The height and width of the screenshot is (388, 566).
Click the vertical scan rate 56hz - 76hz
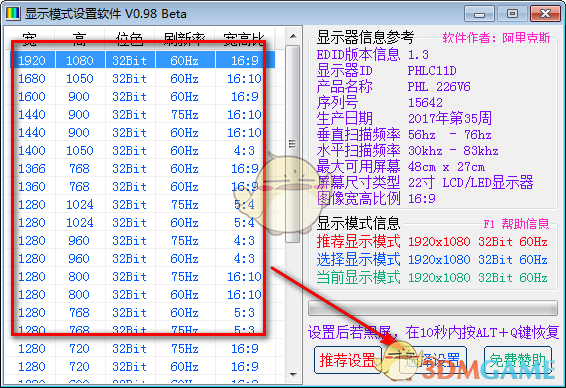pos(450,135)
